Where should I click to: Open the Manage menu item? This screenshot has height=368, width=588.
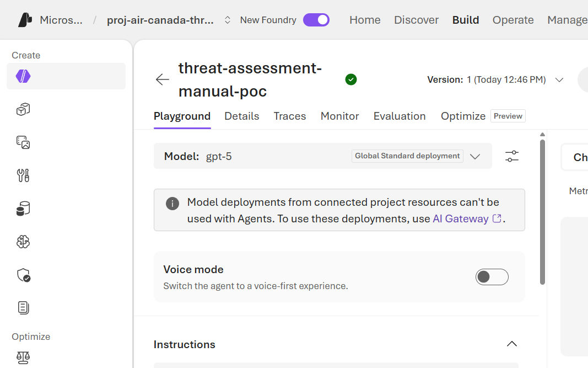tap(568, 20)
